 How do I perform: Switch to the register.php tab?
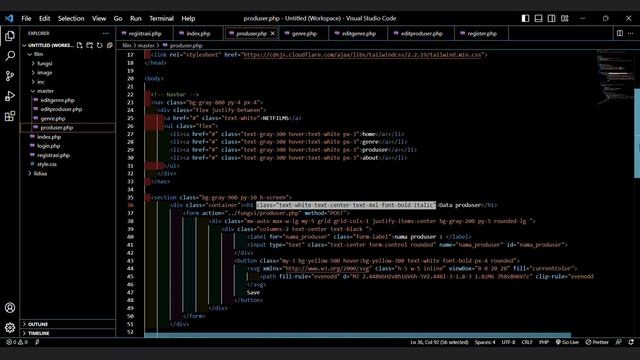(482, 33)
